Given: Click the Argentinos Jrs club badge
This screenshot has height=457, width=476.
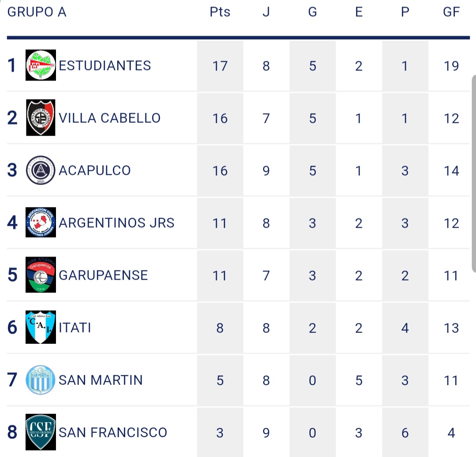Looking at the screenshot, I should click(x=41, y=223).
